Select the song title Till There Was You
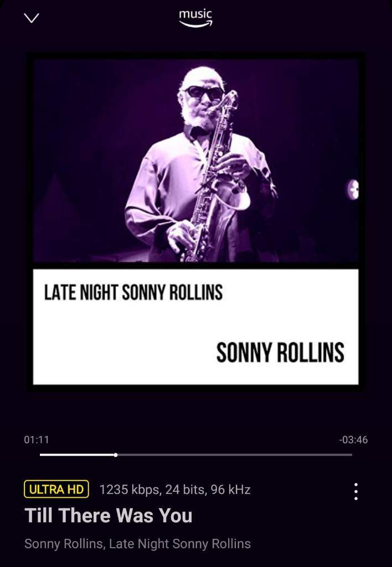 (x=108, y=515)
